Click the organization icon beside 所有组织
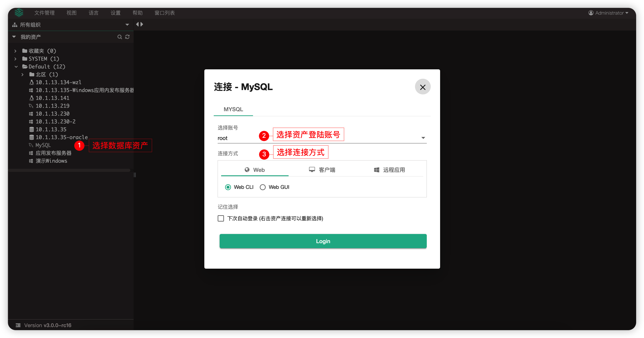 coord(15,25)
